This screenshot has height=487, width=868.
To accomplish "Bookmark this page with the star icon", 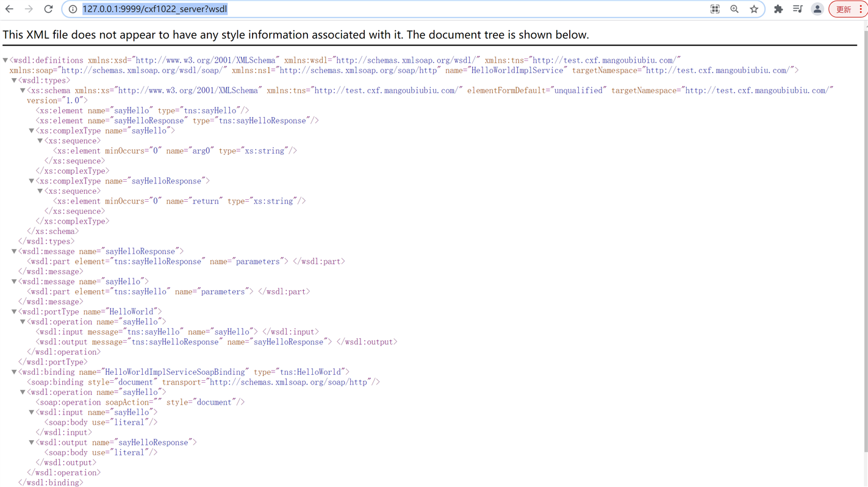I will tap(754, 9).
